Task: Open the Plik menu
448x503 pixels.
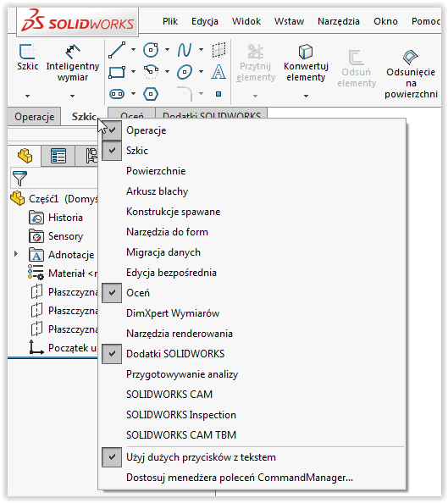Action: tap(170, 21)
